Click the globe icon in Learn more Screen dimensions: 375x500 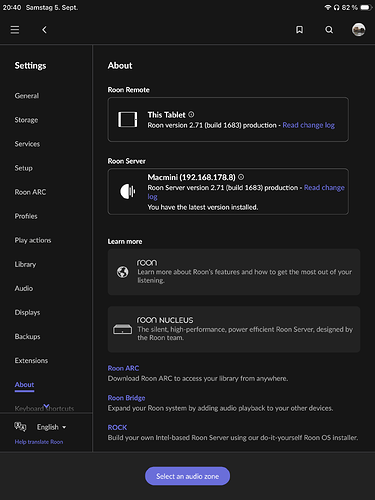click(122, 272)
